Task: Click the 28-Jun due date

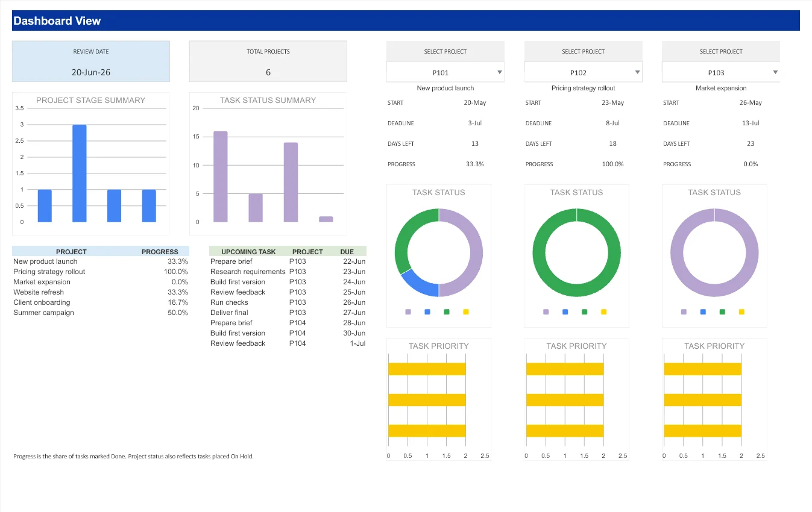Action: pos(354,323)
